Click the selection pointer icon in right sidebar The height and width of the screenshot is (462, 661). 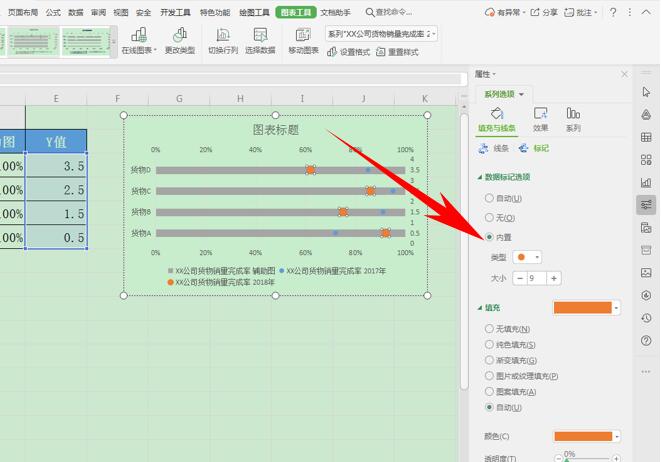pos(646,92)
